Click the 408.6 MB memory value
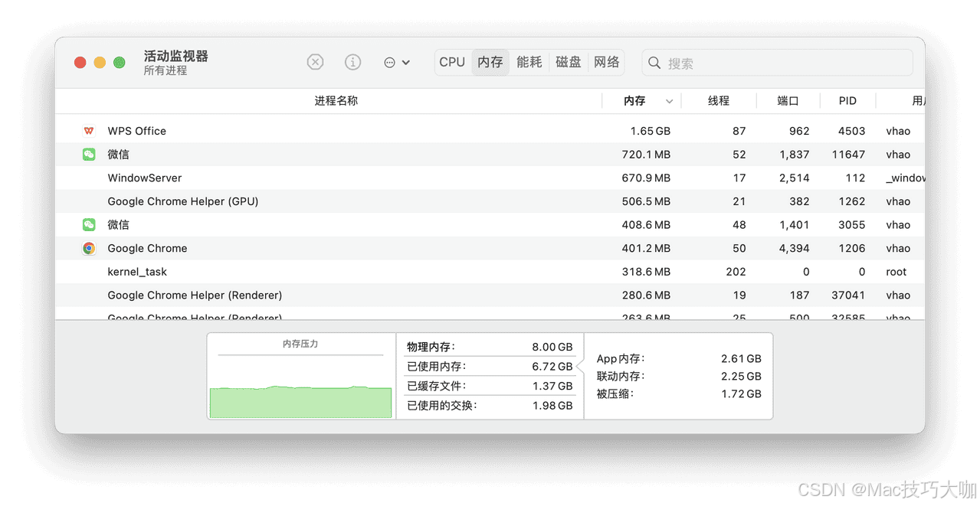Screen dimensions: 980x506 646,225
